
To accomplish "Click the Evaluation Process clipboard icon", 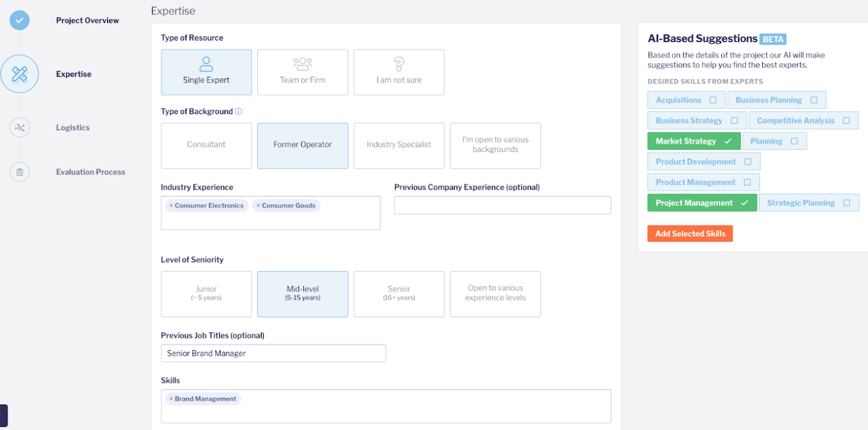I will pyautogui.click(x=20, y=172).
